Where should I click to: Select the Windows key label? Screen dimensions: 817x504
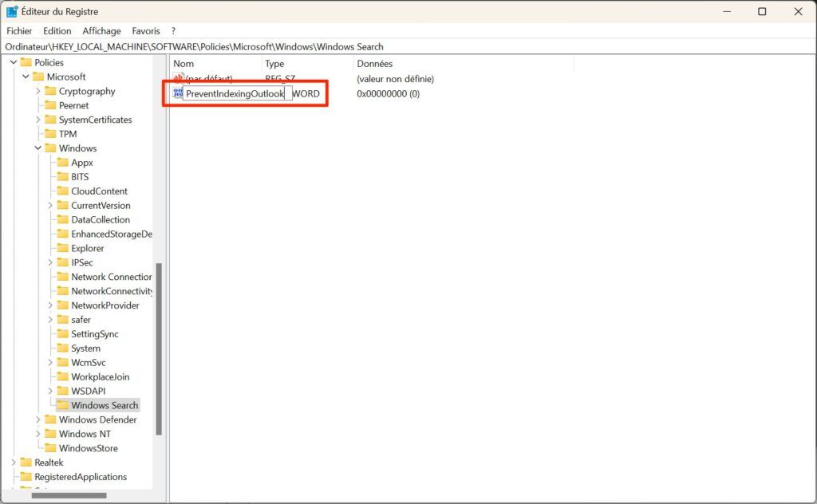tap(77, 148)
